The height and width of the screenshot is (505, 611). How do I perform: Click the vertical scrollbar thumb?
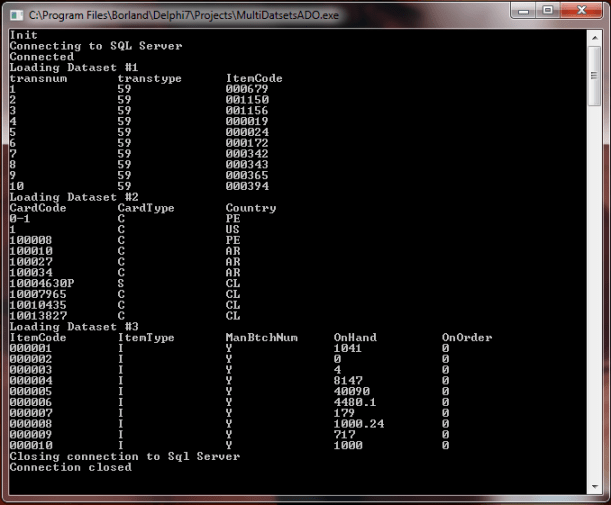595,76
